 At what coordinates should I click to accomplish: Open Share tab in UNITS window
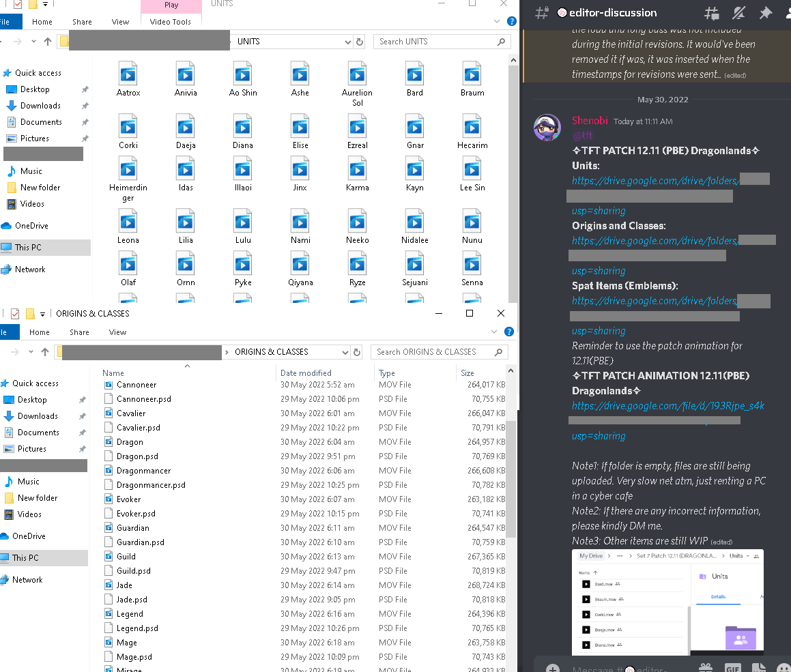tap(82, 22)
